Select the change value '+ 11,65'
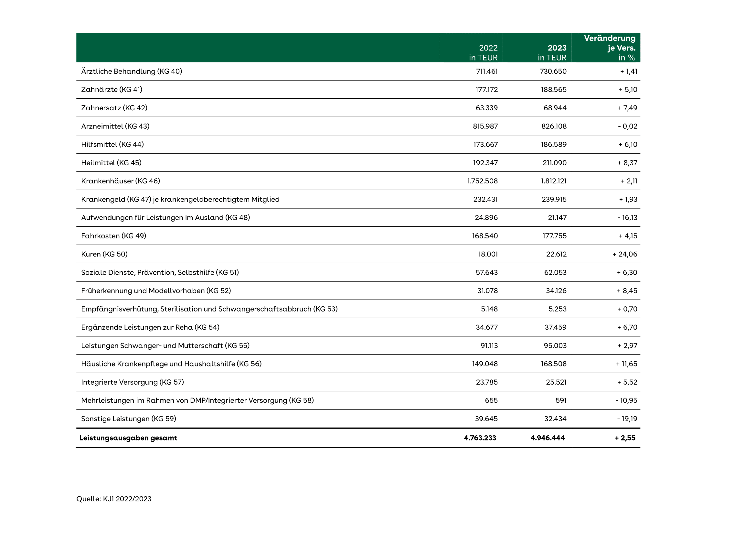The width and height of the screenshot is (756, 535). 627,364
